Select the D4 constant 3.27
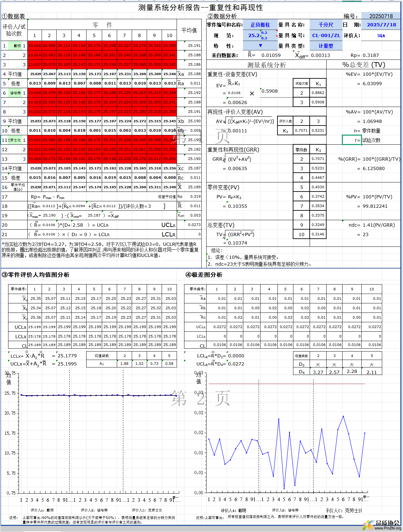The width and height of the screenshot is (403, 532). pyautogui.click(x=318, y=372)
